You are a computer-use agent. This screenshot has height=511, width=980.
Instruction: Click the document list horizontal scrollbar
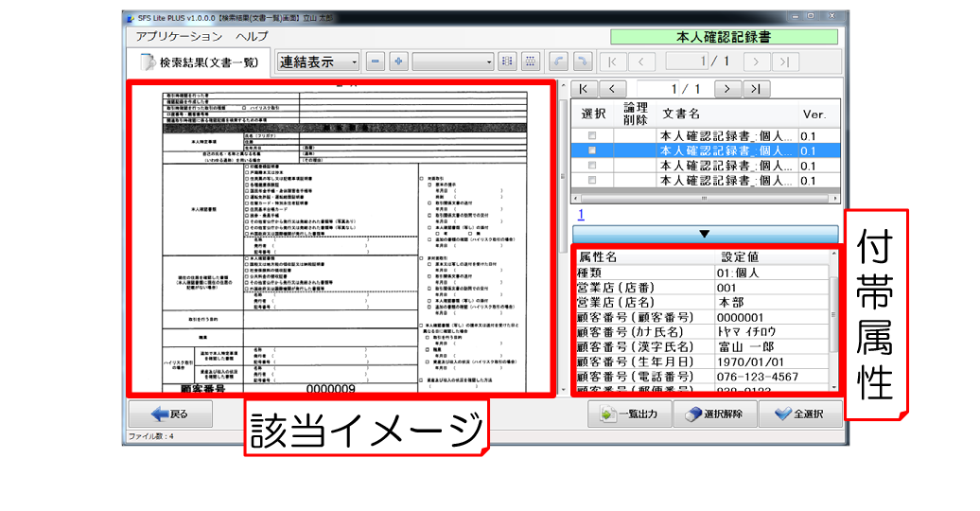(x=706, y=199)
